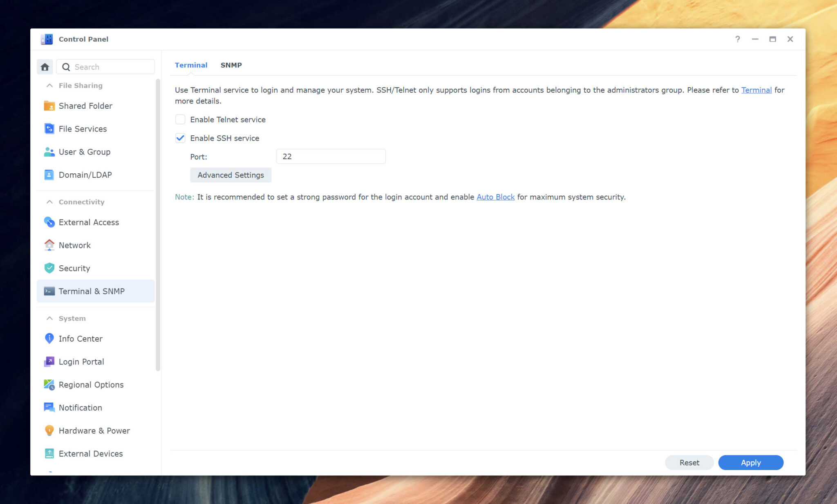Open Security settings from sidebar
This screenshot has height=504, width=837.
(x=74, y=268)
